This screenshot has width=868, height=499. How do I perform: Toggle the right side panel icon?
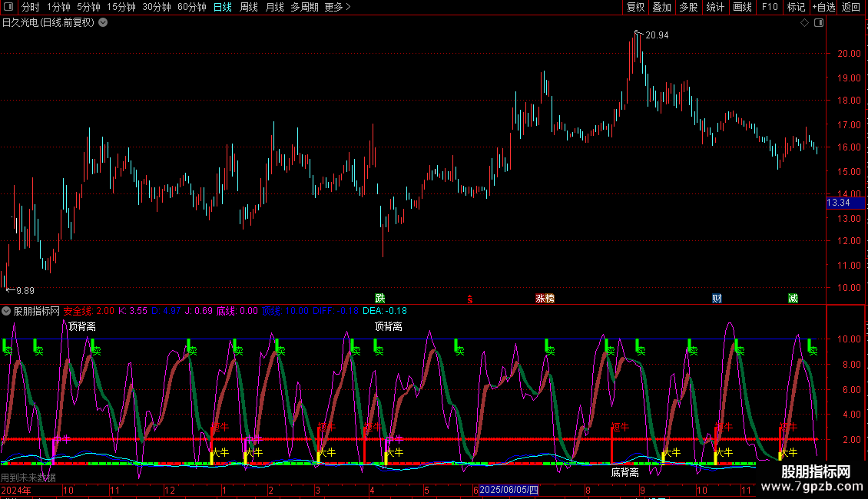[x=819, y=23]
